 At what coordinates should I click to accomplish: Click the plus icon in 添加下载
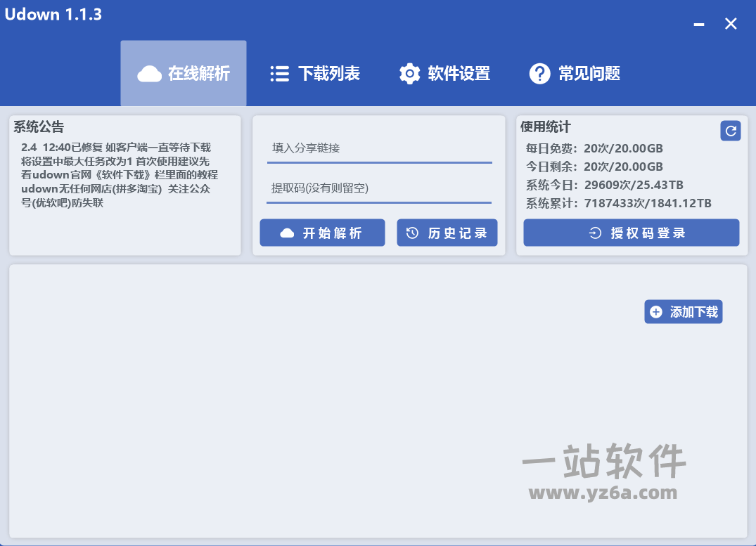656,312
